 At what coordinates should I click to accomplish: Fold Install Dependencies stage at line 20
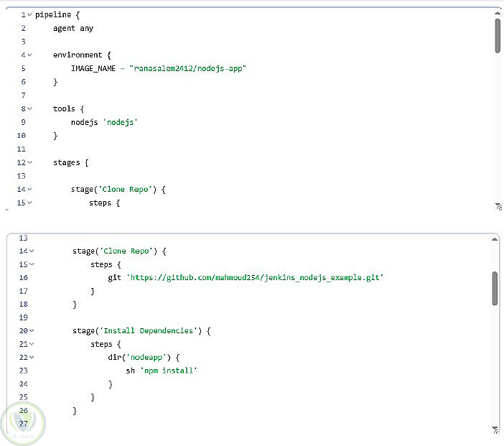[32, 330]
